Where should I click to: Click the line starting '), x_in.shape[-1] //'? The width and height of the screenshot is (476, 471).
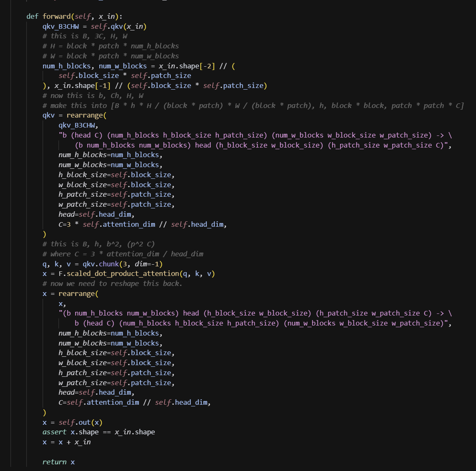click(155, 85)
